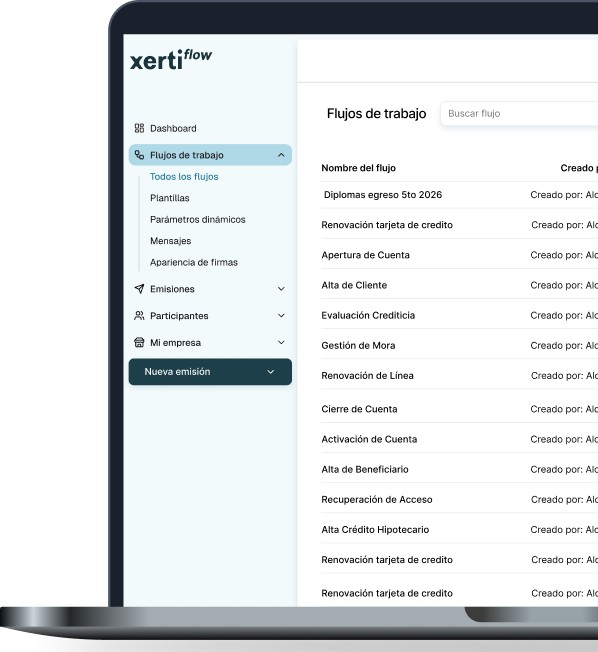Screen dimensions: 598x652
Task: Open the Gestión de Mora flow
Action: (x=358, y=346)
